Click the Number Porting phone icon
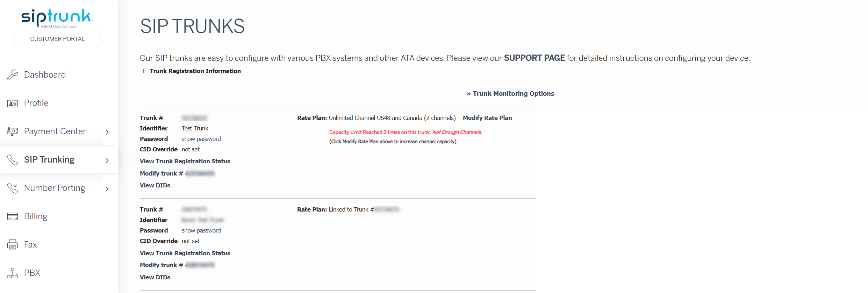Viewport: 868px width, 293px height. point(13,188)
